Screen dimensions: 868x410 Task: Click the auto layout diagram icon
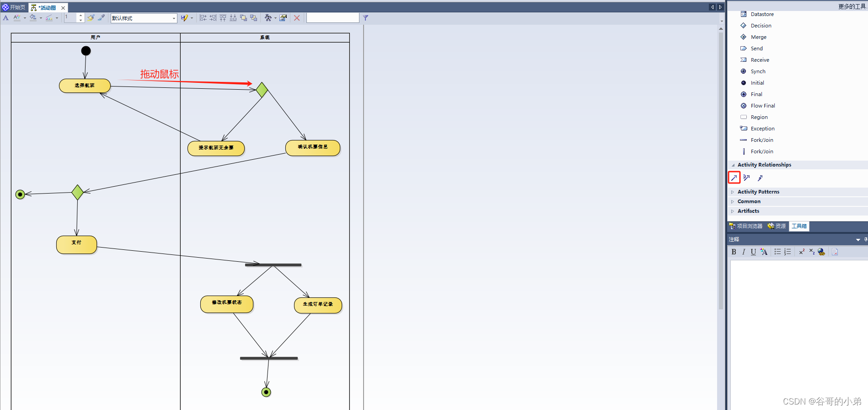click(x=268, y=18)
